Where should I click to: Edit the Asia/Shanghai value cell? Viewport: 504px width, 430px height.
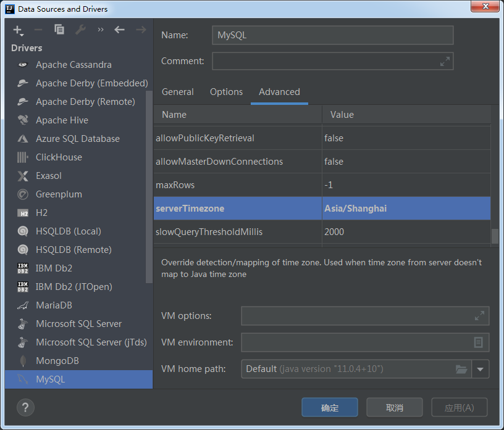click(406, 209)
